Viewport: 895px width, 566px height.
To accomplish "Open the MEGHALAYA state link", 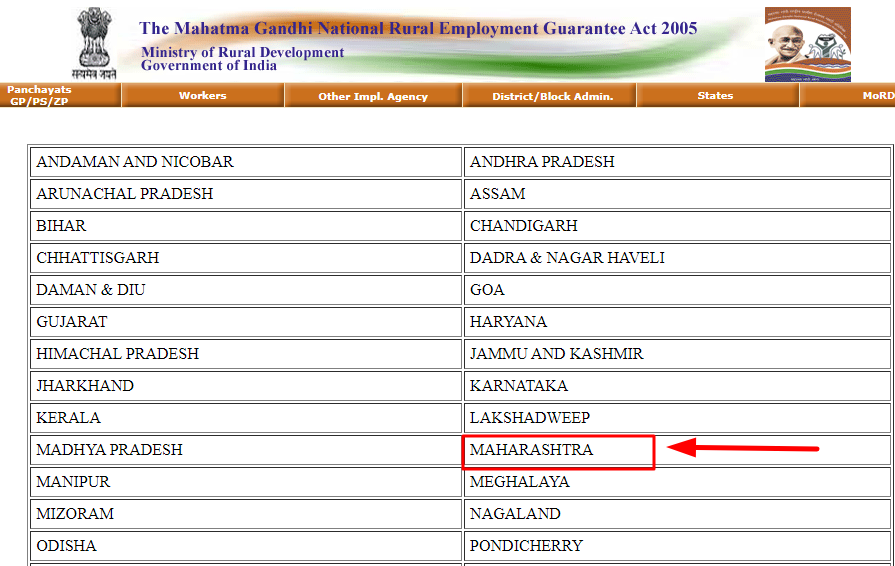I will (x=519, y=482).
